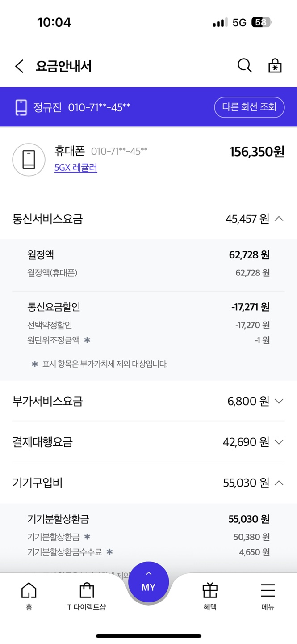Tap the phone device icon next to 휴대폰
The width and height of the screenshot is (297, 644).
29,160
